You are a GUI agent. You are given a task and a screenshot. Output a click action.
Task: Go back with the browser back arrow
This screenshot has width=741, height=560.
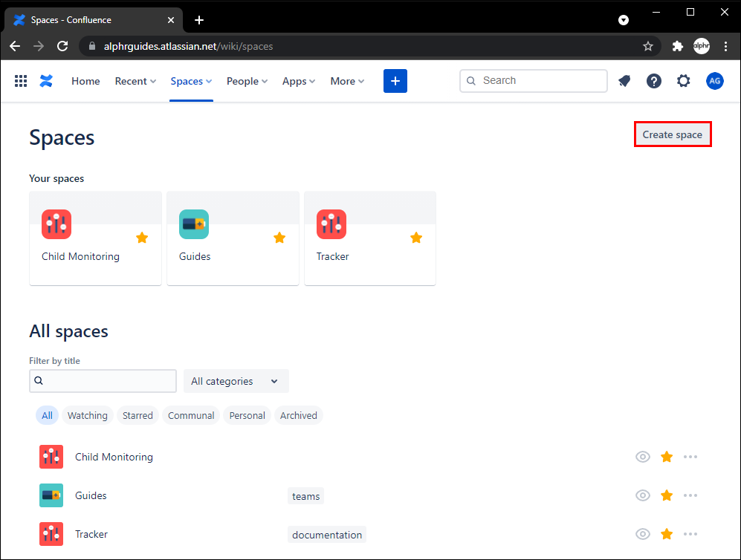pyautogui.click(x=15, y=46)
